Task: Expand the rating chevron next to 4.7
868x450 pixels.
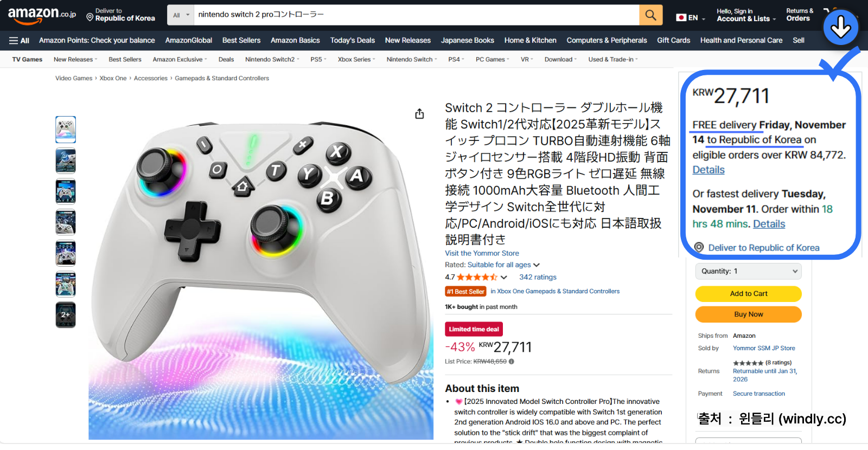Action: (x=504, y=277)
